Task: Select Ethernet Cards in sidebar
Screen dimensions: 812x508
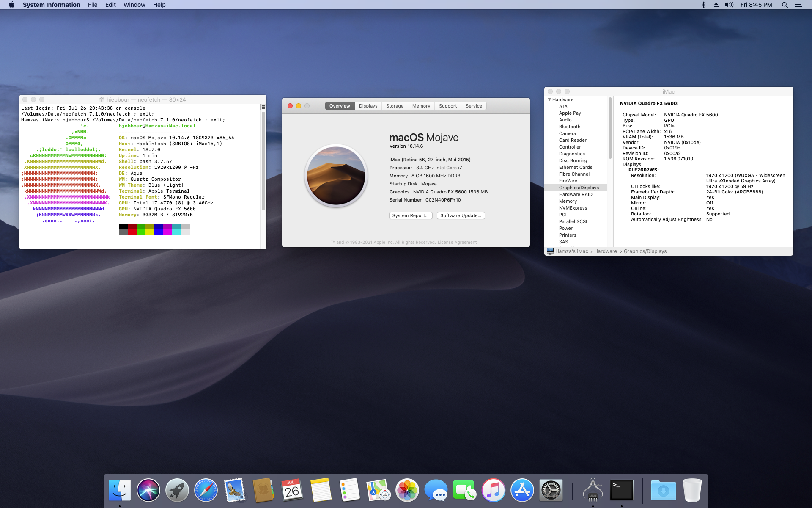Action: pos(576,167)
